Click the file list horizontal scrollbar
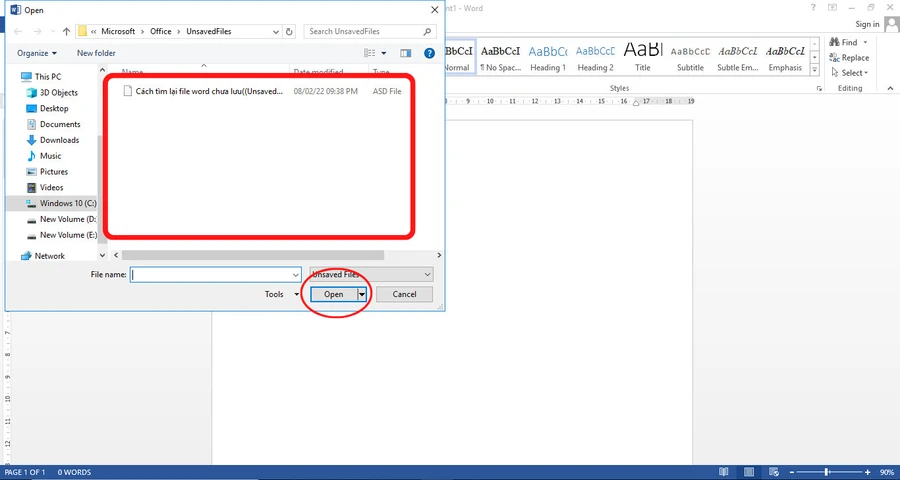This screenshot has width=900, height=480. (x=253, y=255)
